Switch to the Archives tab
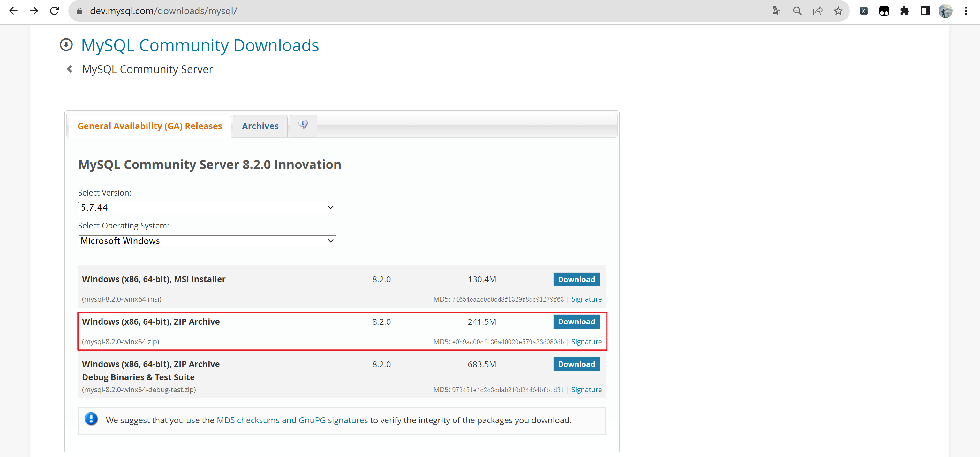The width and height of the screenshot is (980, 457). click(x=260, y=126)
